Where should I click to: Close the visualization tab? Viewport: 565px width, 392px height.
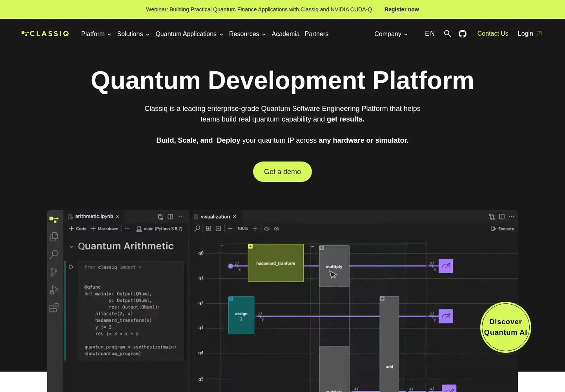pos(235,217)
